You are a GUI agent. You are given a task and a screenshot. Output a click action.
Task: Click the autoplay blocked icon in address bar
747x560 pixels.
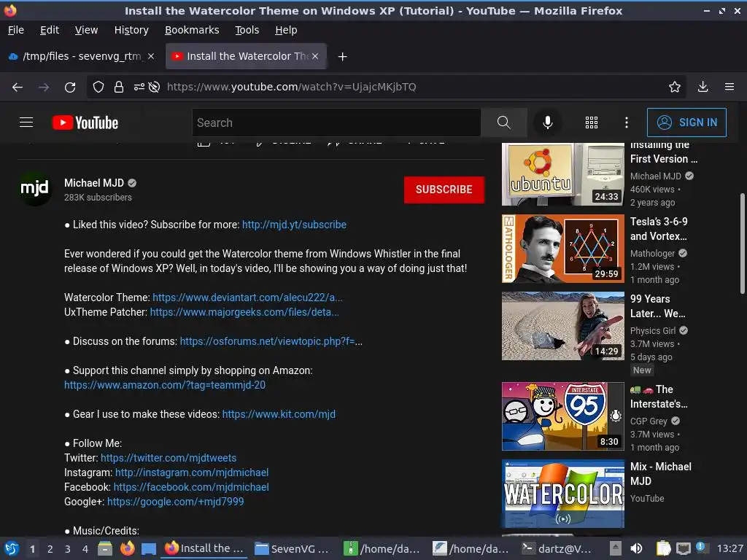pos(154,87)
